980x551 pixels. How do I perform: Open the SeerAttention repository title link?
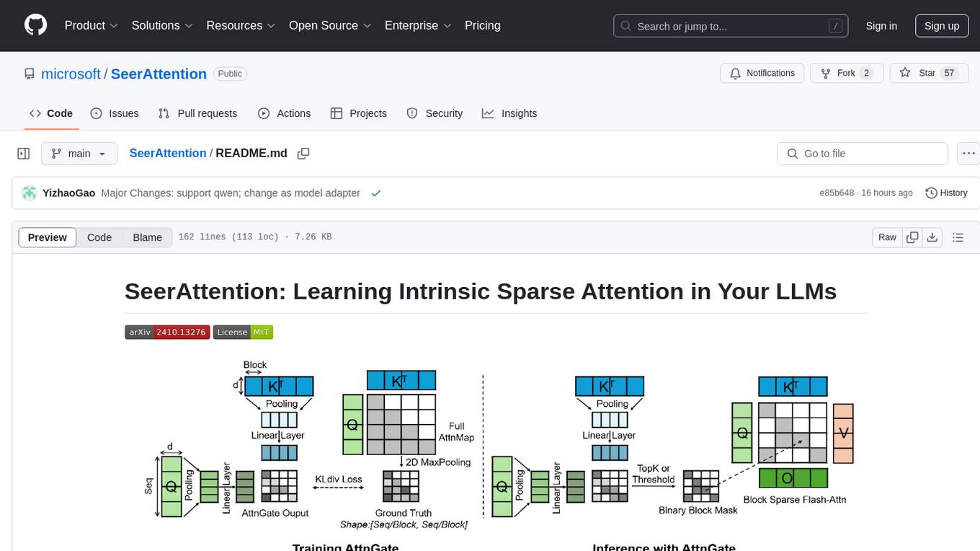tap(159, 74)
